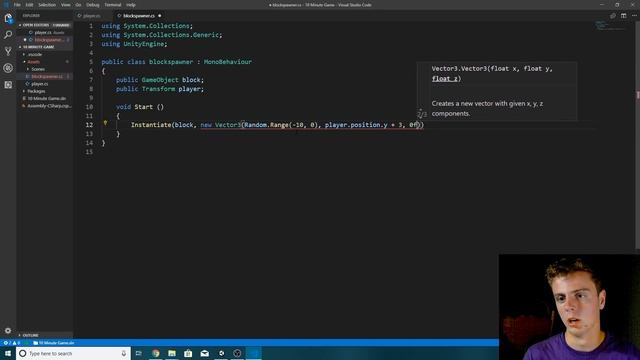Click the lightbulb quick-fix icon on line 12
The width and height of the screenshot is (640, 360).
coord(105,123)
